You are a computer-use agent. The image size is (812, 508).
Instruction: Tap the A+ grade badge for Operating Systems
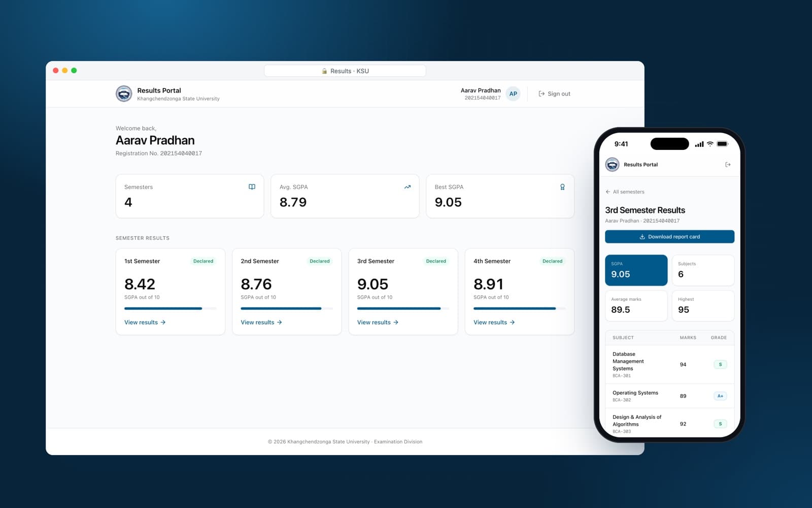[x=720, y=396]
